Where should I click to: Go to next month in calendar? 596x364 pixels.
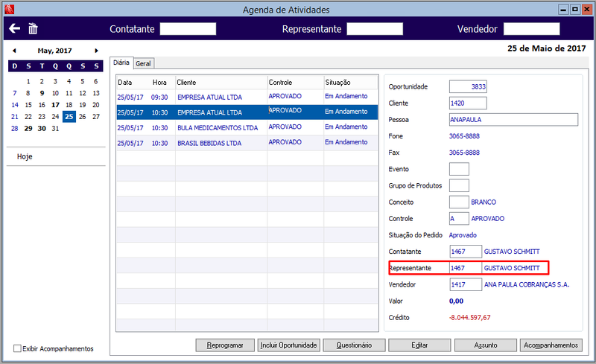[97, 51]
